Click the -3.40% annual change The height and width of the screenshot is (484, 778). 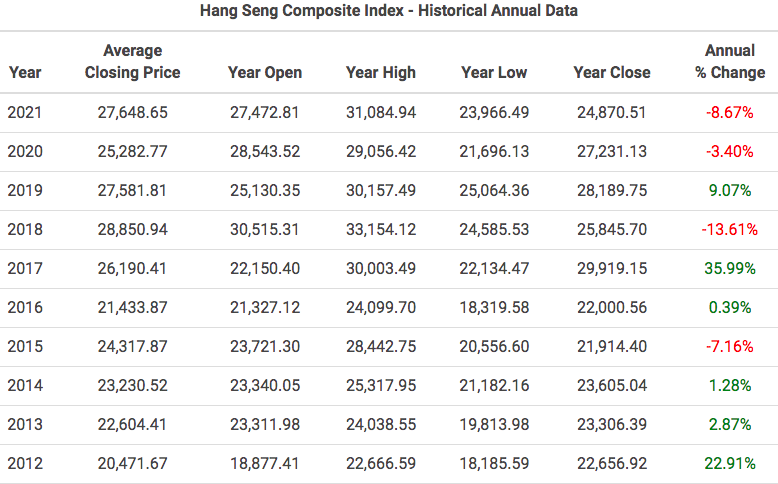coord(730,151)
